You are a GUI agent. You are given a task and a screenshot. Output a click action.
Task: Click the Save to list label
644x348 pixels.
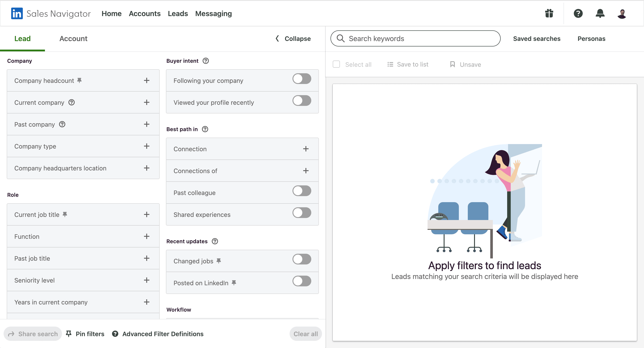coord(413,64)
